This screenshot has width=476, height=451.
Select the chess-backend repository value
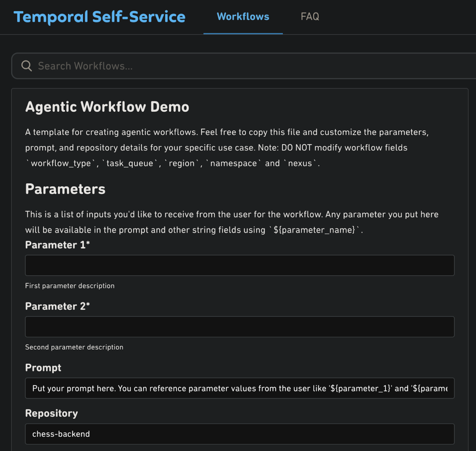(x=61, y=434)
